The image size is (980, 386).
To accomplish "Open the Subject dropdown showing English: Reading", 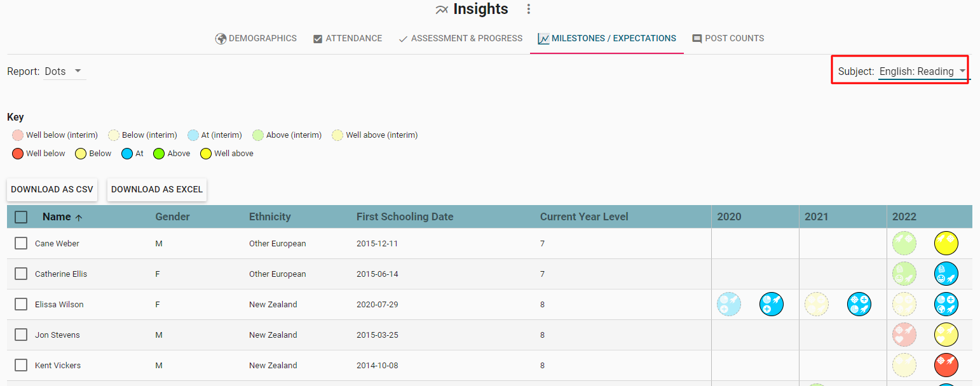I will [x=923, y=71].
